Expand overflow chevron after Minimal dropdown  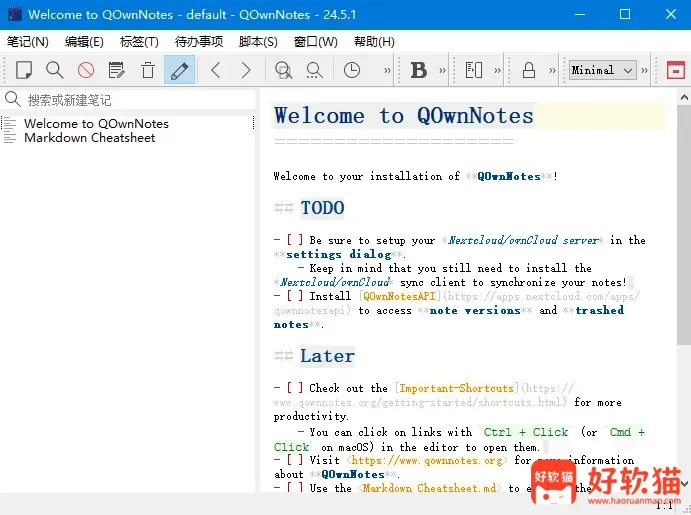click(x=644, y=70)
